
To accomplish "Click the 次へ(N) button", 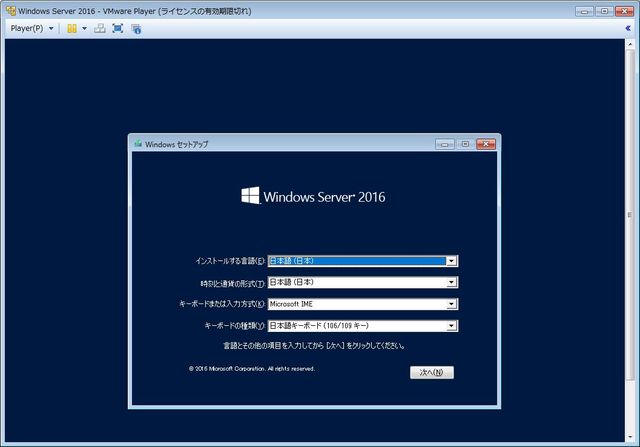I will point(432,372).
